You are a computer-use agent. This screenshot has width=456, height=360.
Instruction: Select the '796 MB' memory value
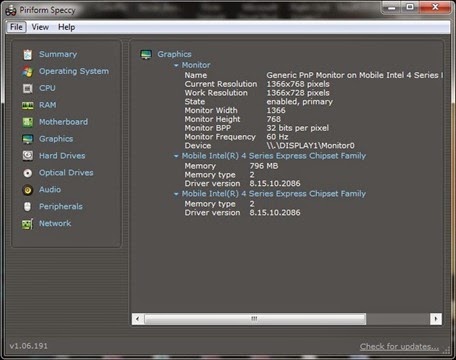(x=264, y=166)
